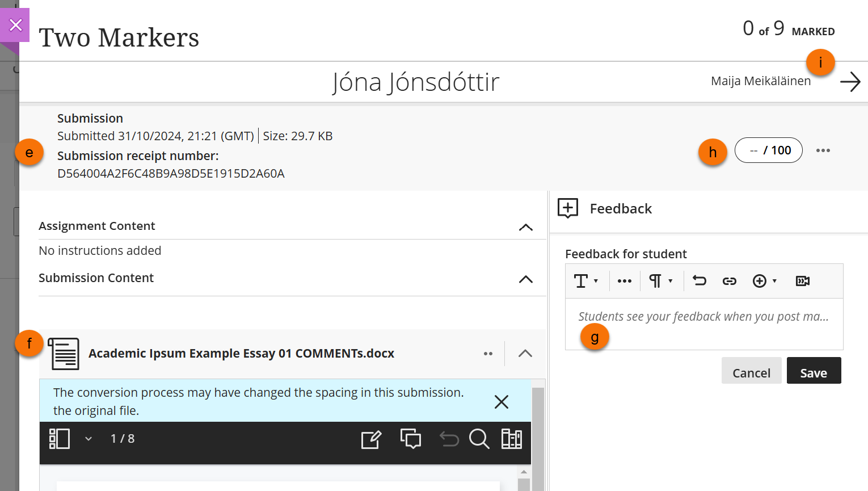Image resolution: width=868 pixels, height=491 pixels.
Task: Show page thumbnails panel in the document viewer
Action: pyautogui.click(x=59, y=439)
